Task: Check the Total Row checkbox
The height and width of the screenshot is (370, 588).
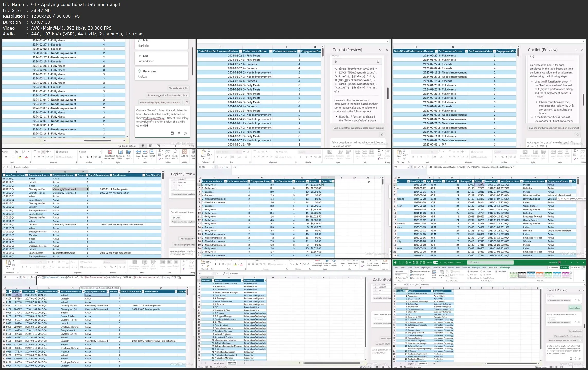Action: pos(469,275)
